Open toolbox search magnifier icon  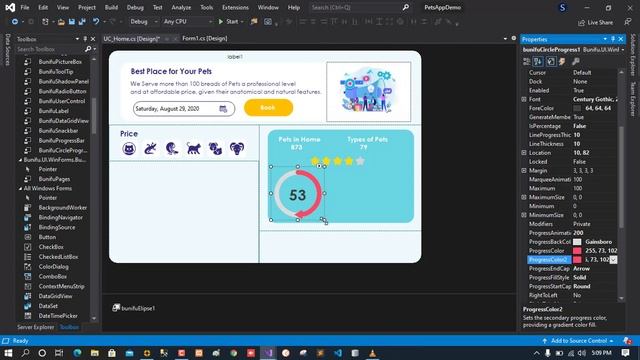pos(88,49)
